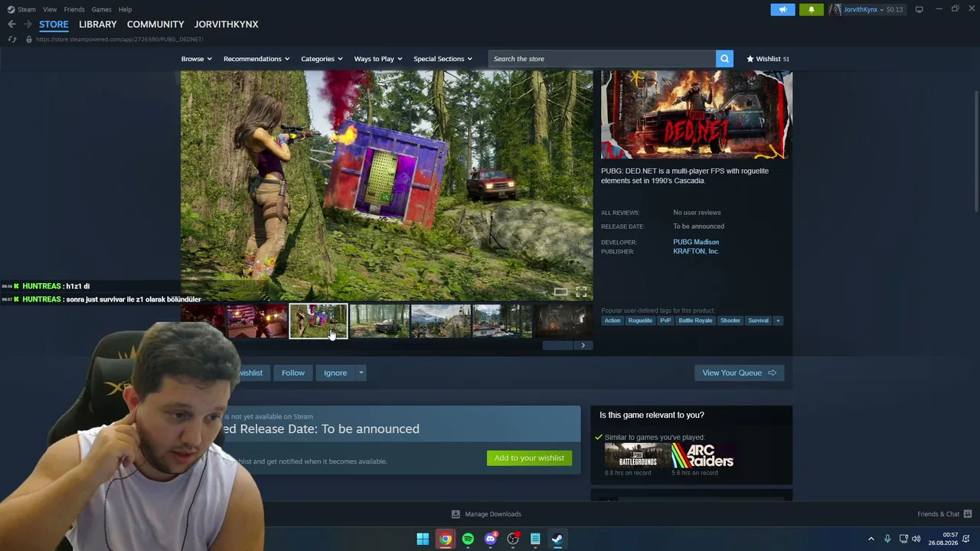Go back with the Steam back arrow

11,24
